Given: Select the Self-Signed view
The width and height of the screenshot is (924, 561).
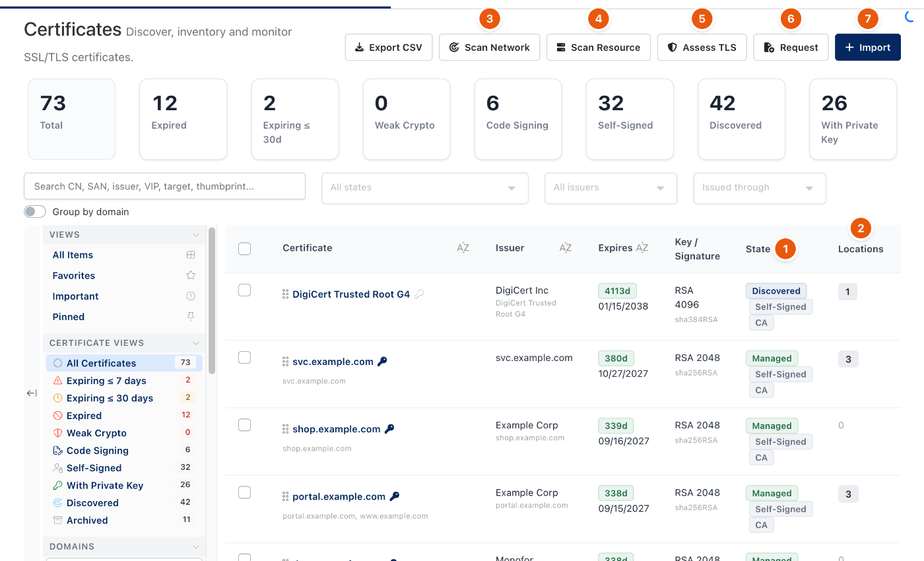Looking at the screenshot, I should click(x=125, y=468).
